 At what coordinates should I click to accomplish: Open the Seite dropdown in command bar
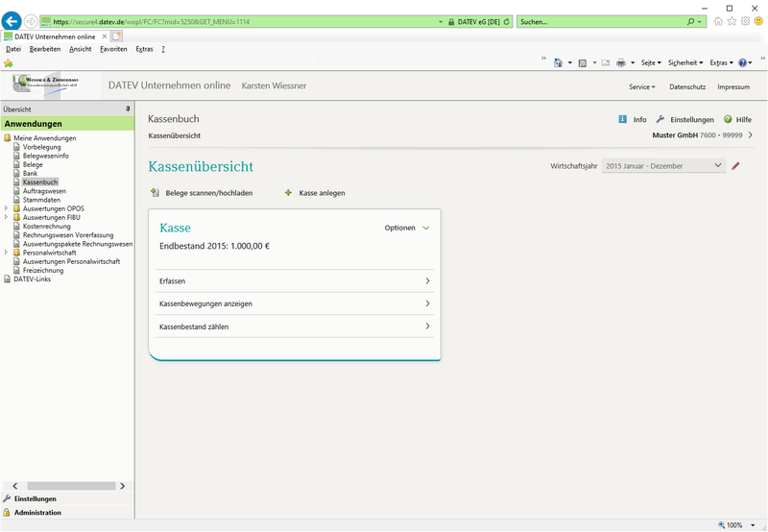[x=651, y=62]
